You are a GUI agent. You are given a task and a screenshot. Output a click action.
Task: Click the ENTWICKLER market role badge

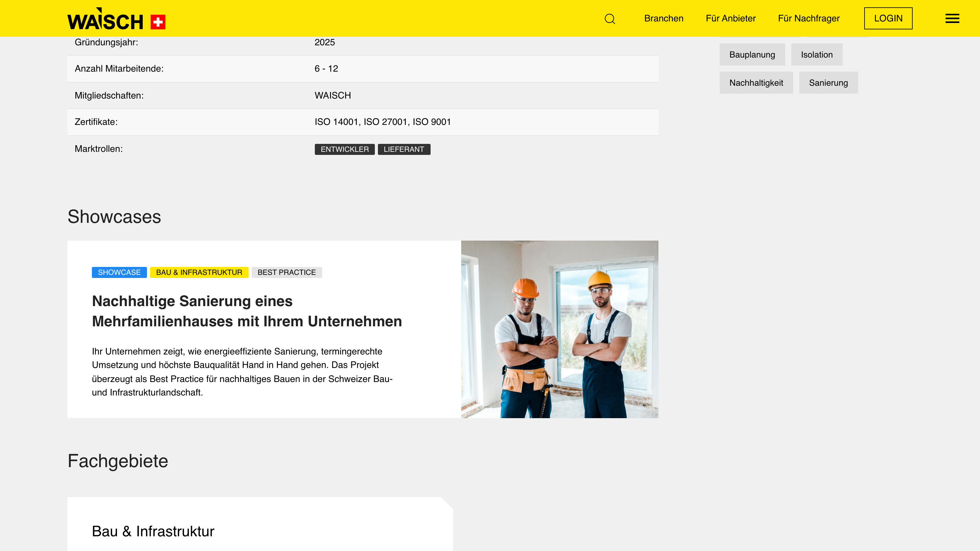point(345,149)
